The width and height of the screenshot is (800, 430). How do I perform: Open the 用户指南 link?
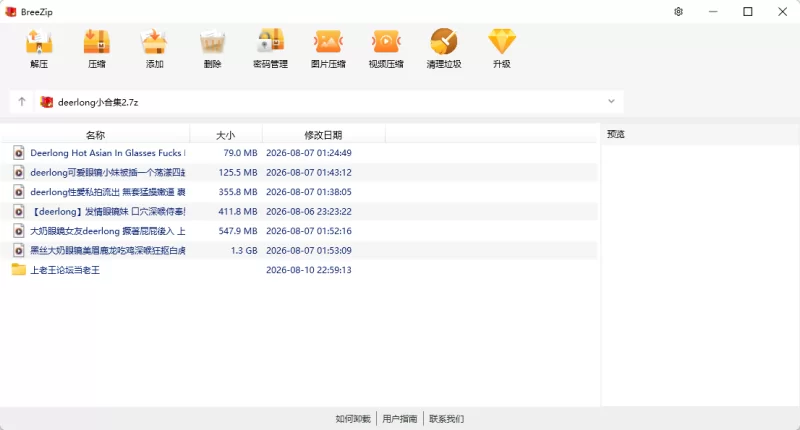(x=399, y=419)
